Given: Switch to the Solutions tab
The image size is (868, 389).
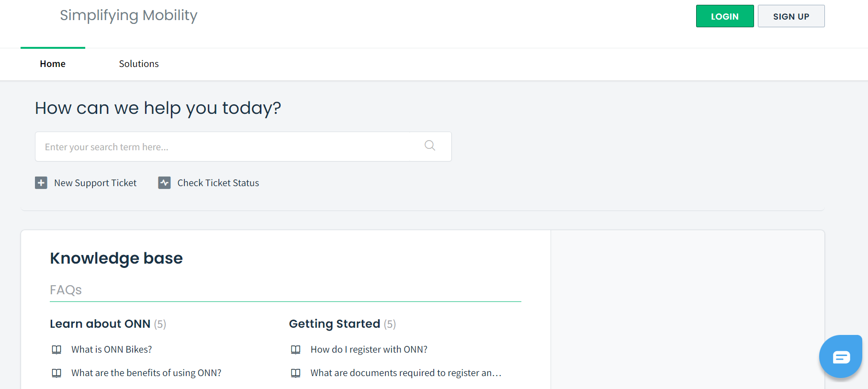Looking at the screenshot, I should 138,64.
